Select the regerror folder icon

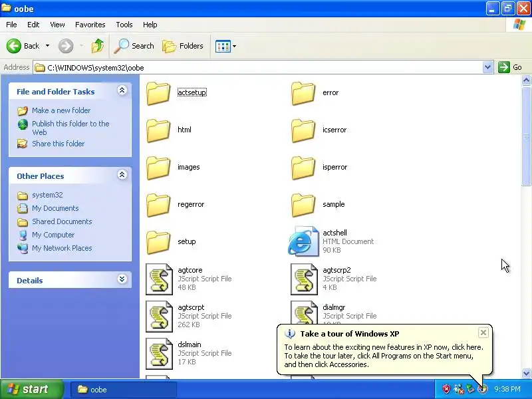click(x=158, y=205)
